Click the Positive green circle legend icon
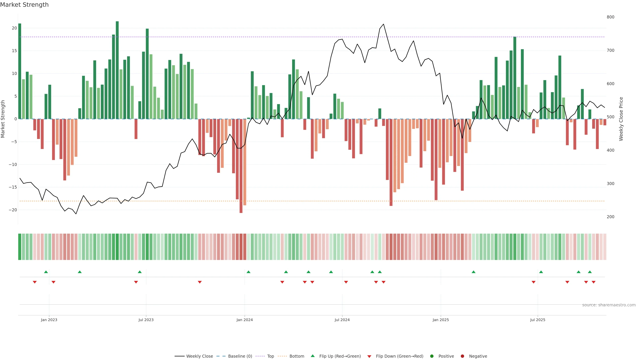Viewport: 644px width, 362px height. click(x=432, y=356)
